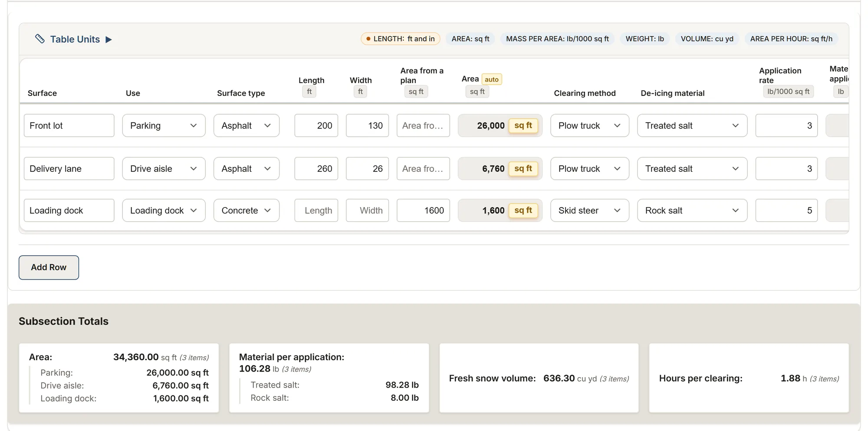
Task: Edit Front lot application rate field
Action: tap(786, 125)
